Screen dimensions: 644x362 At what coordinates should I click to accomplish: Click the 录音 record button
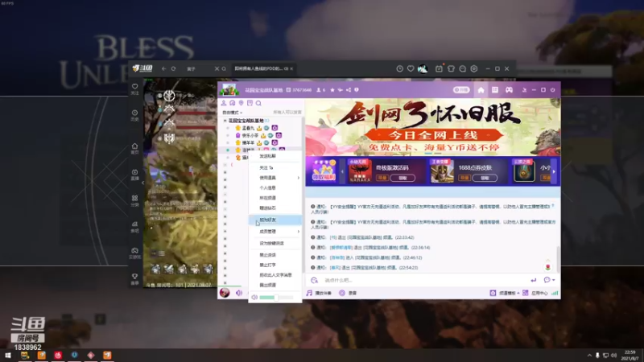[348, 293]
